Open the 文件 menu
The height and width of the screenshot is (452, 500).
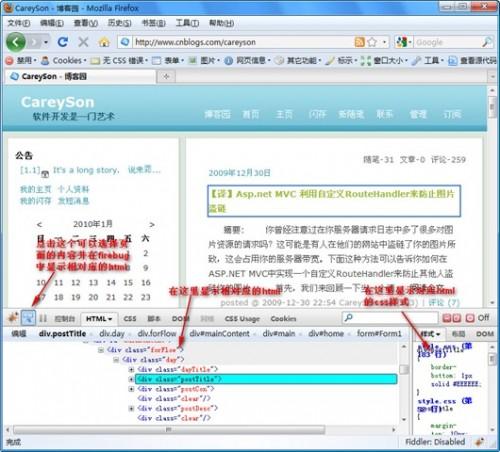19,23
